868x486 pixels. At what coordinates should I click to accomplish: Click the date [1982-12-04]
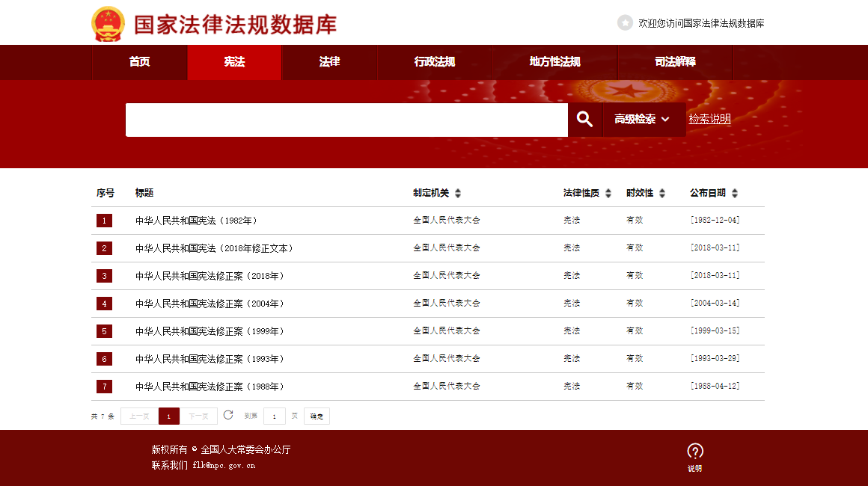715,220
